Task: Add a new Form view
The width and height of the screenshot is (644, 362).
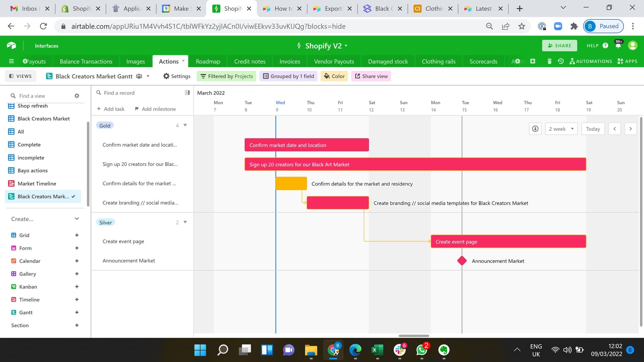Action: pyautogui.click(x=77, y=248)
